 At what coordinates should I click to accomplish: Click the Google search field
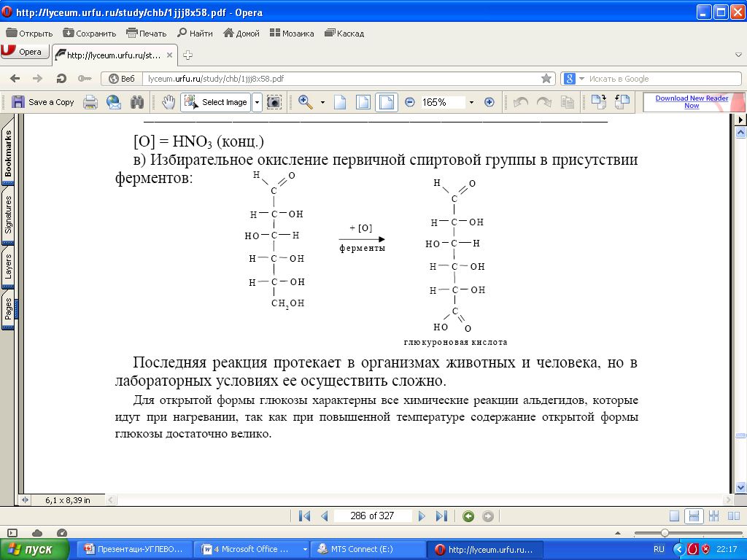click(x=664, y=79)
